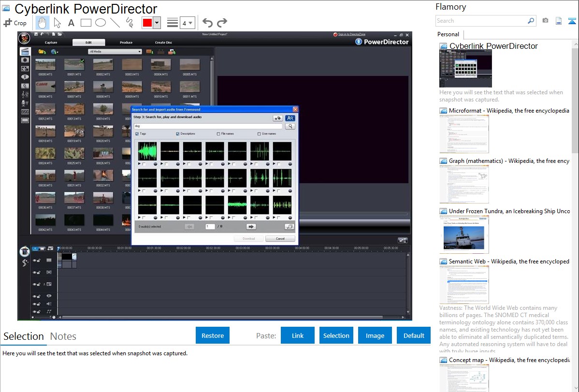Open the Personal tab
Image resolution: width=579 pixels, height=392 pixels.
[x=448, y=34]
